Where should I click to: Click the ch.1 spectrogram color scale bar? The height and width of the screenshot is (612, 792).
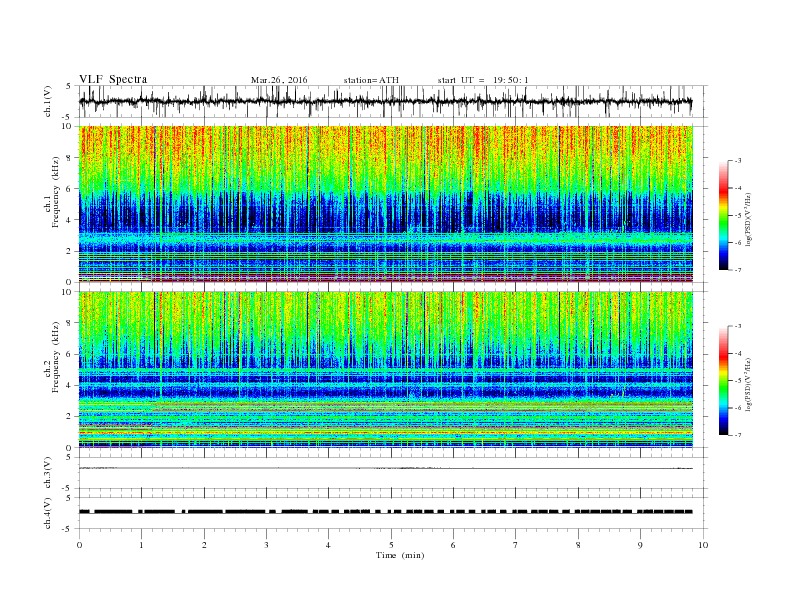tap(724, 215)
